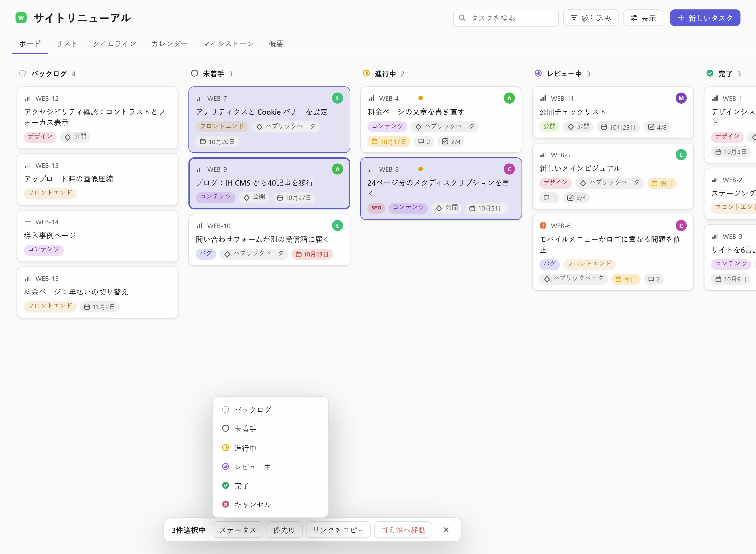Select 未着手 status in popup menu
The height and width of the screenshot is (554, 756).
(x=270, y=429)
